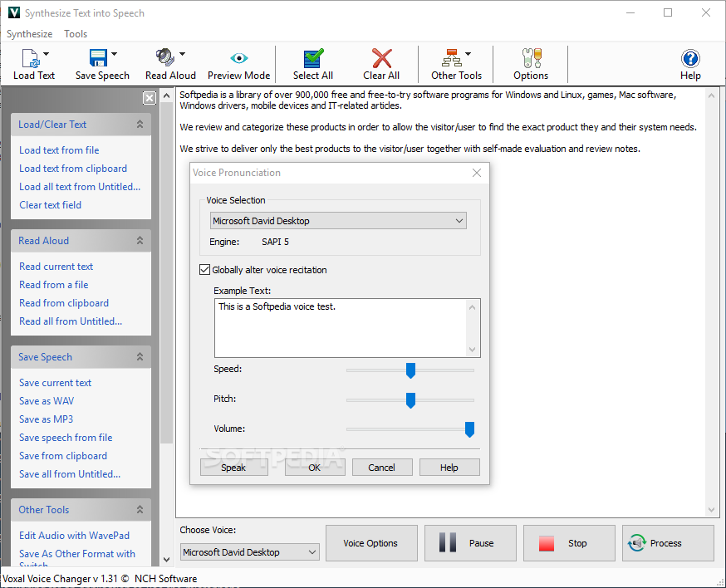
Task: Click Example Text scroll-down arrow
Action: 473,350
